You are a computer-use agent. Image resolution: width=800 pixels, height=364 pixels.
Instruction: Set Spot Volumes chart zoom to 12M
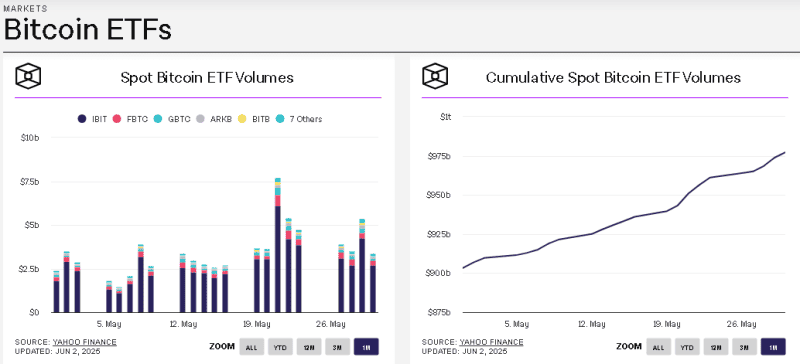coord(309,347)
